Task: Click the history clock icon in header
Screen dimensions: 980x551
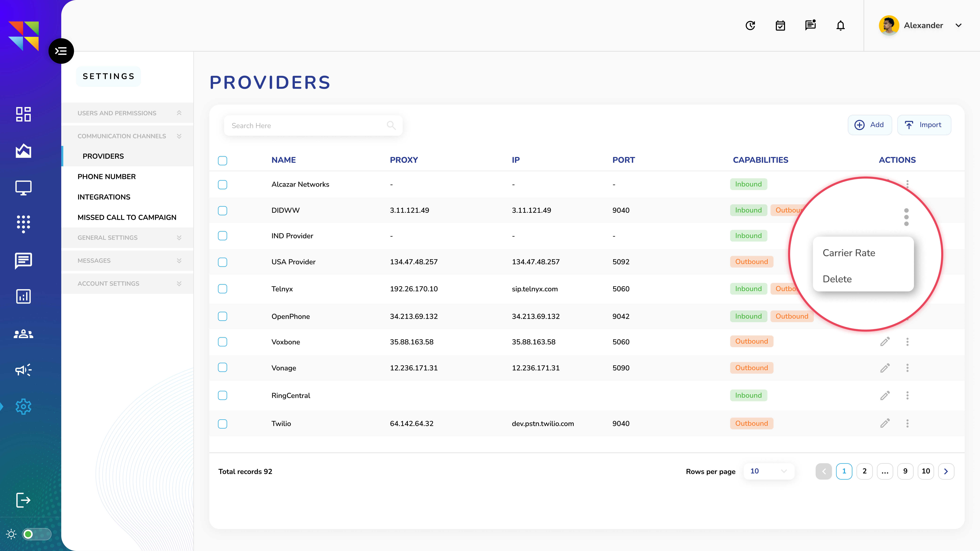Action: (750, 26)
